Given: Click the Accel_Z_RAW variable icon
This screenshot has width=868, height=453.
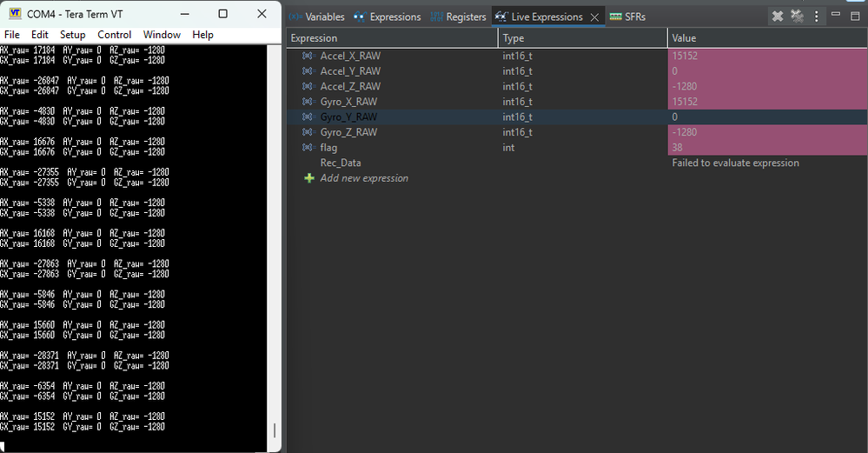Looking at the screenshot, I should [308, 86].
